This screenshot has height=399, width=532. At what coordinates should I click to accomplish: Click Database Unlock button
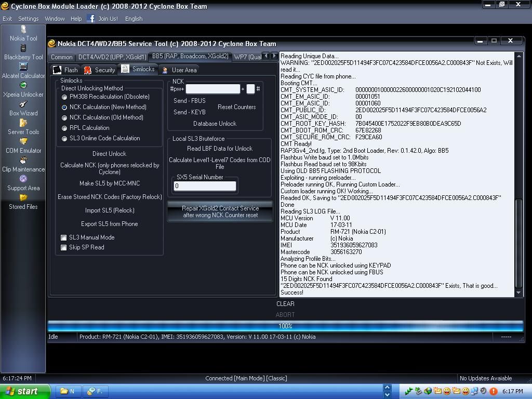pyautogui.click(x=215, y=124)
